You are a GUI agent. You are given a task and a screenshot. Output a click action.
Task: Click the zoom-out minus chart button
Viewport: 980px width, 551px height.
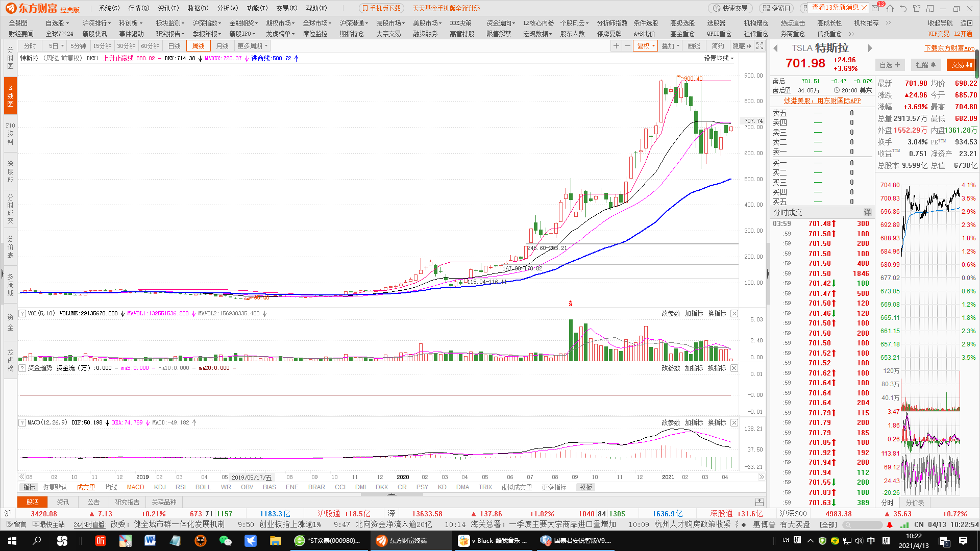pyautogui.click(x=627, y=46)
